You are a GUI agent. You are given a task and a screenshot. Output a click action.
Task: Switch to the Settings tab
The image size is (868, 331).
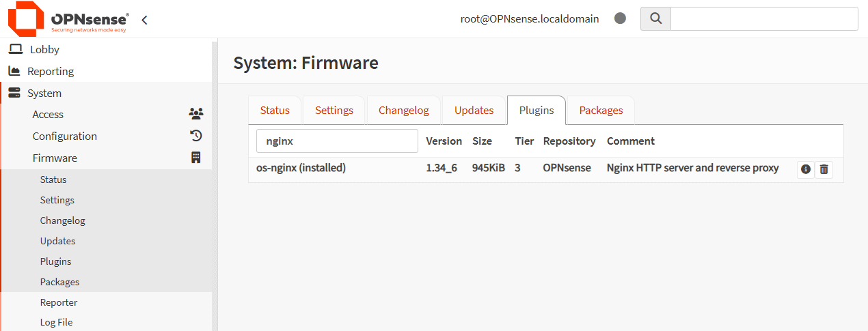(x=334, y=110)
